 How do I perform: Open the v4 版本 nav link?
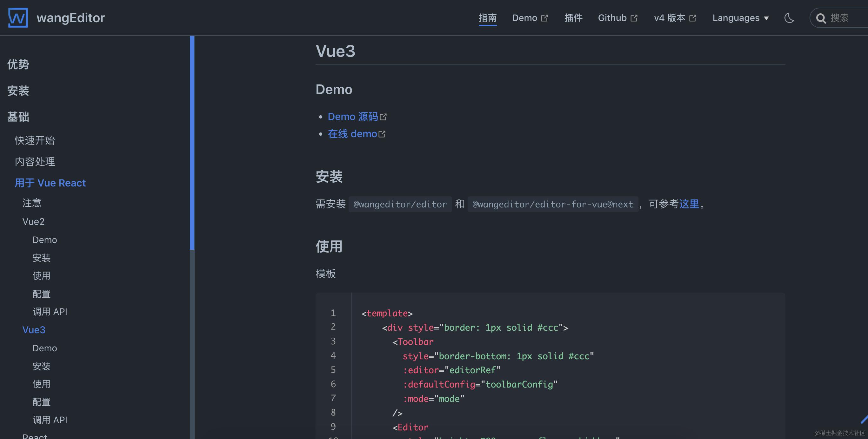click(x=675, y=18)
